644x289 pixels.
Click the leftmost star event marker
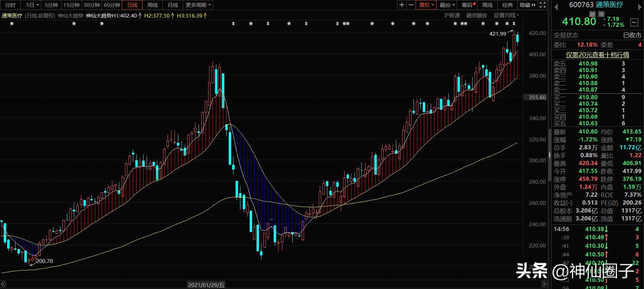(12, 24)
